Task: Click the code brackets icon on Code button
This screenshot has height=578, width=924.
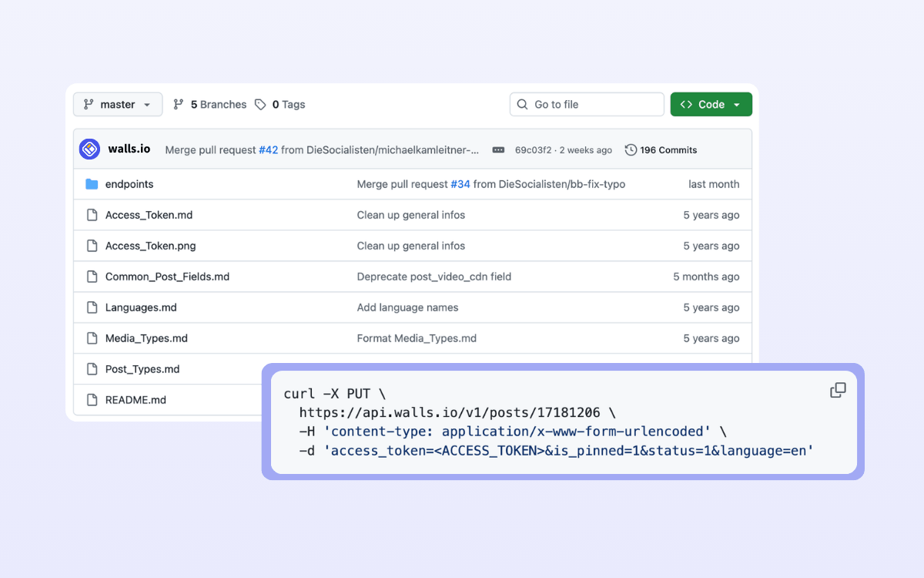Action: [x=686, y=104]
